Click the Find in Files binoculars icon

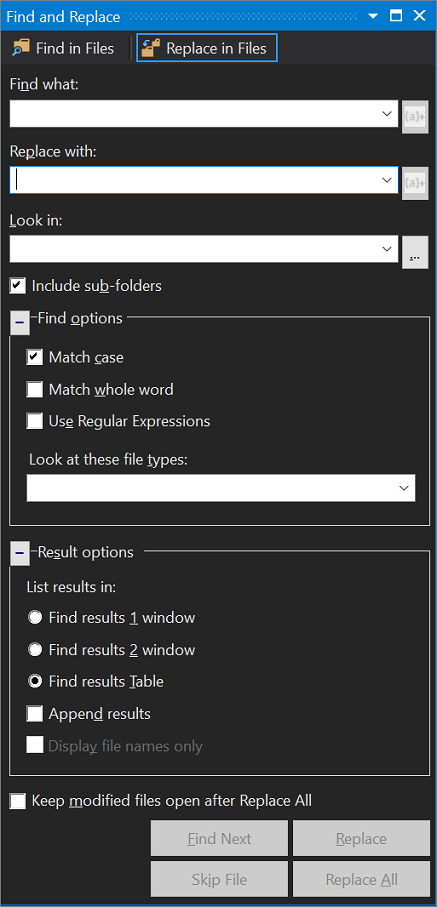click(x=21, y=48)
